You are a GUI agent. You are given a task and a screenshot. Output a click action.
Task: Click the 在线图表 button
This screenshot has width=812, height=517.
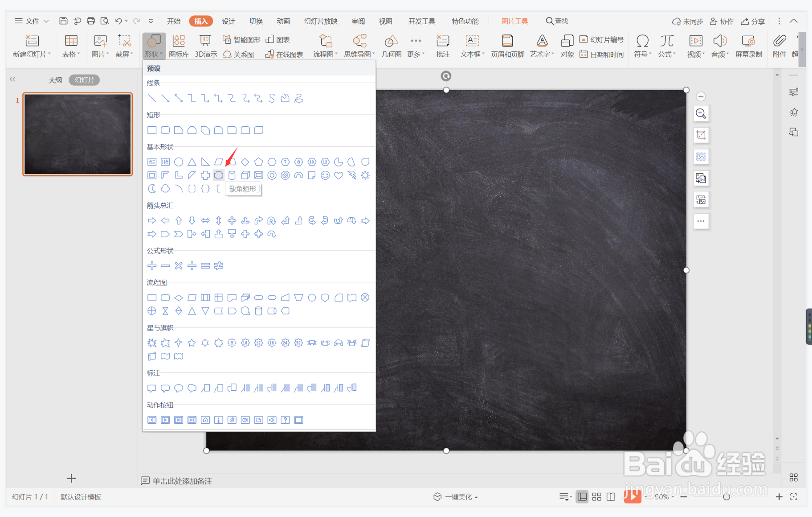[284, 54]
